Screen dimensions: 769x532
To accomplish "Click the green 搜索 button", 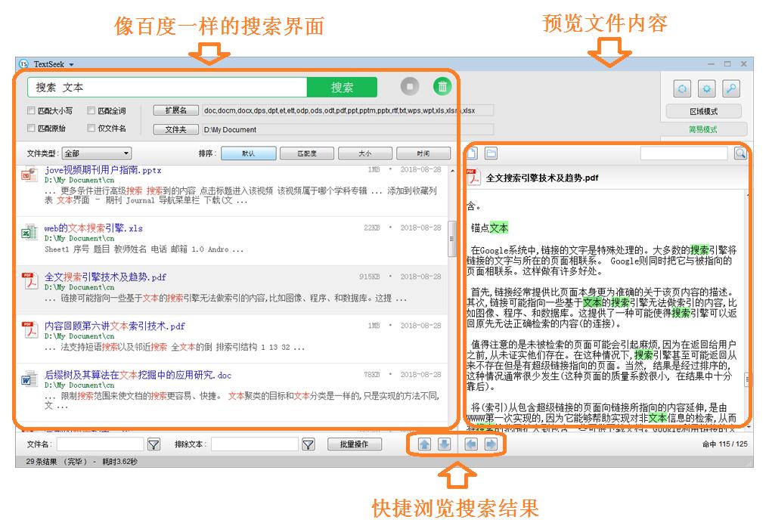I will tap(342, 87).
